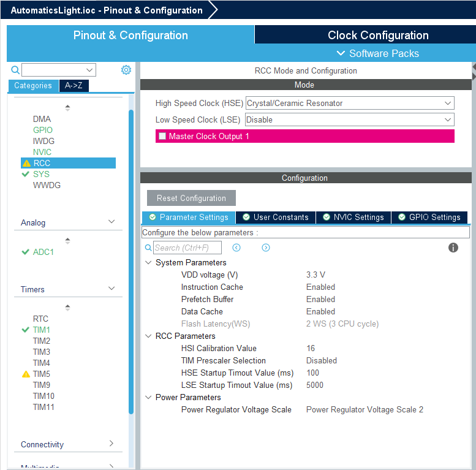The width and height of the screenshot is (476, 470).
Task: Go to previous search result arrow
Action: [x=236, y=248]
